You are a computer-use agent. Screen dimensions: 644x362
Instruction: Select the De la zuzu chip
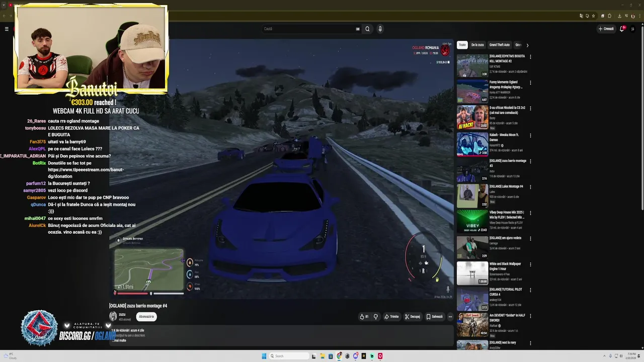[x=477, y=45]
